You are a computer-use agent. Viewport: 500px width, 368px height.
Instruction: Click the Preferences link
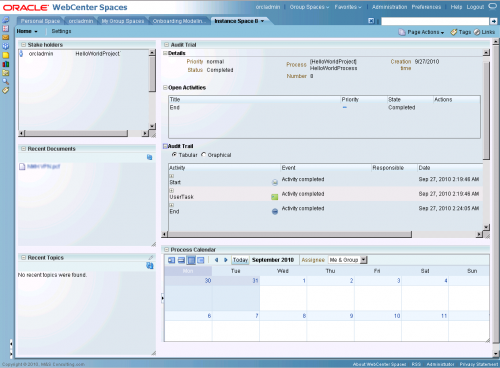click(426, 7)
